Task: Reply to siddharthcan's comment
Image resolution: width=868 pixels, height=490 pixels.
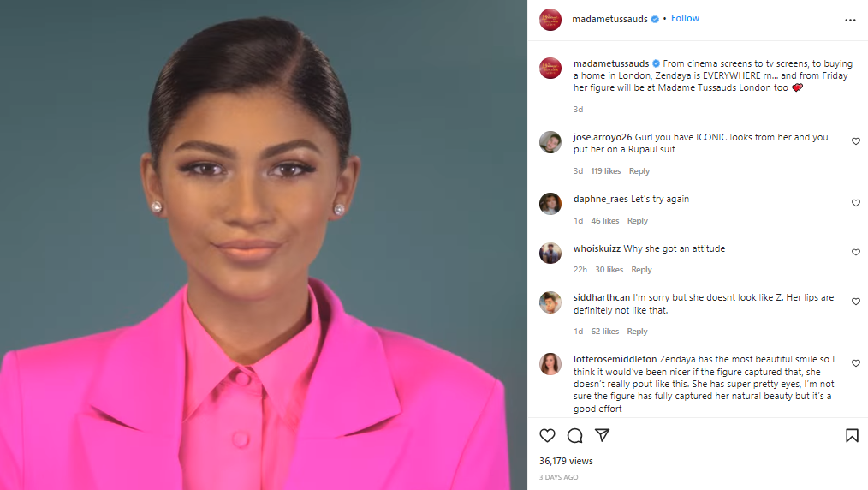Action: pyautogui.click(x=637, y=332)
